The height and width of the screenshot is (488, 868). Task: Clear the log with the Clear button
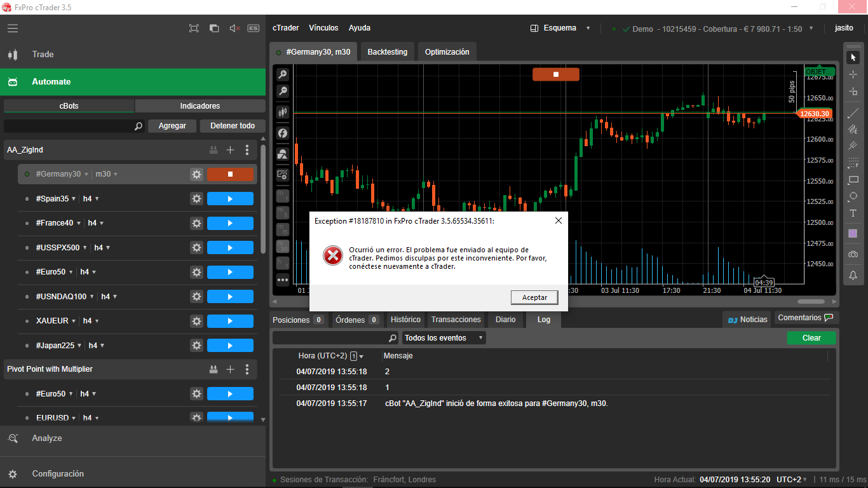click(811, 338)
